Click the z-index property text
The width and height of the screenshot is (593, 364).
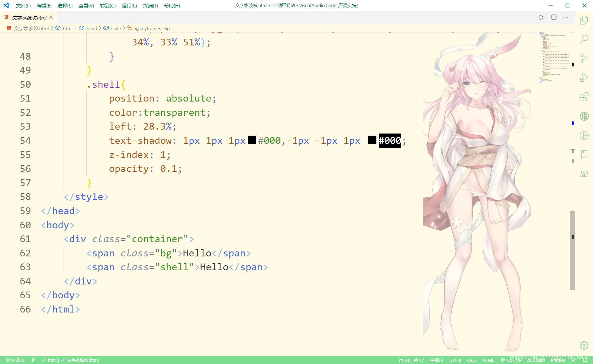pyautogui.click(x=129, y=155)
